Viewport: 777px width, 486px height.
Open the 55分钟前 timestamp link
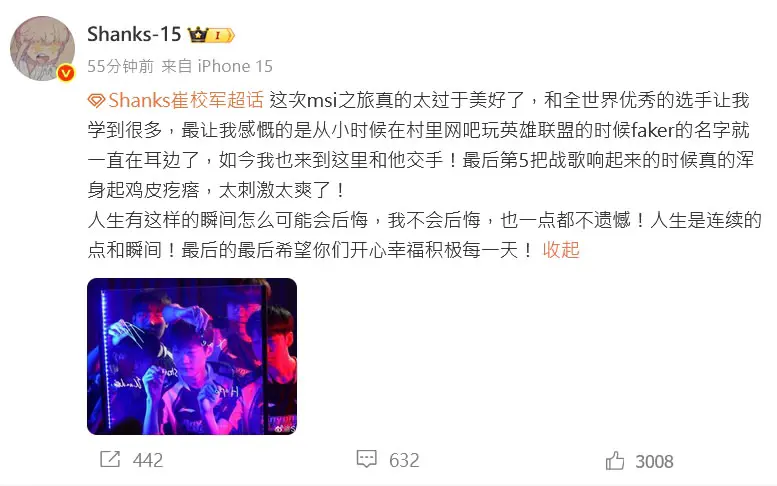click(120, 66)
